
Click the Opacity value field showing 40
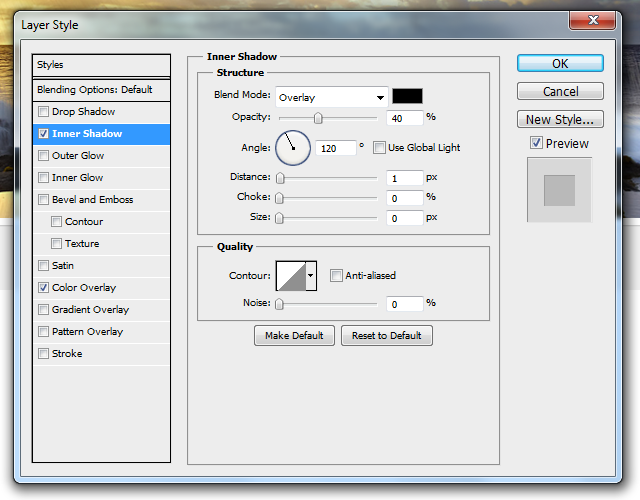[x=404, y=118]
